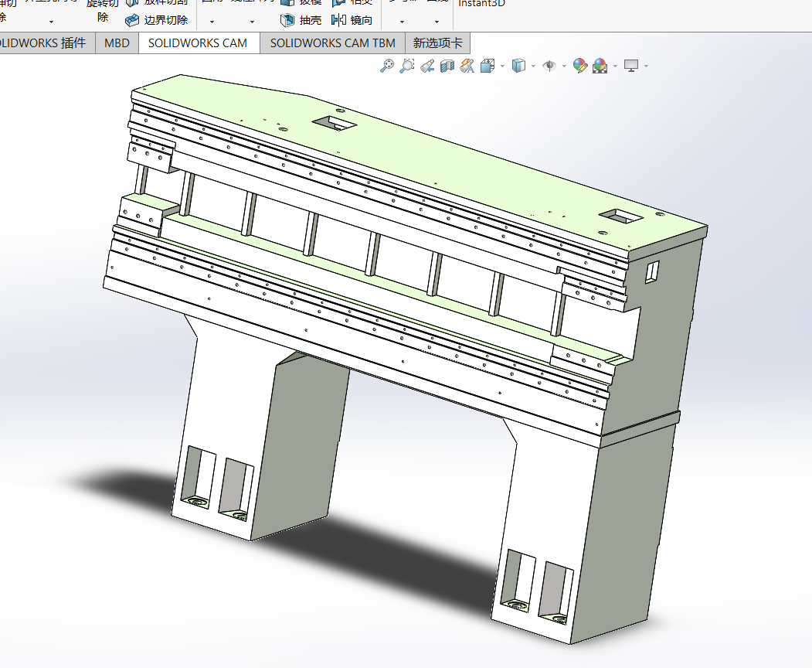Select the Zoom to Area tool
The width and height of the screenshot is (812, 668).
point(407,66)
